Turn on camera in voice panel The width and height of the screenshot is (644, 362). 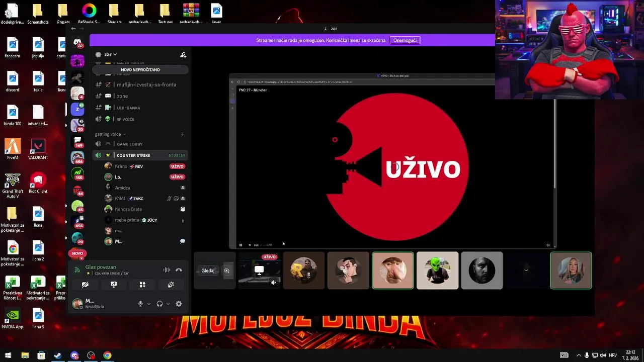click(x=85, y=285)
